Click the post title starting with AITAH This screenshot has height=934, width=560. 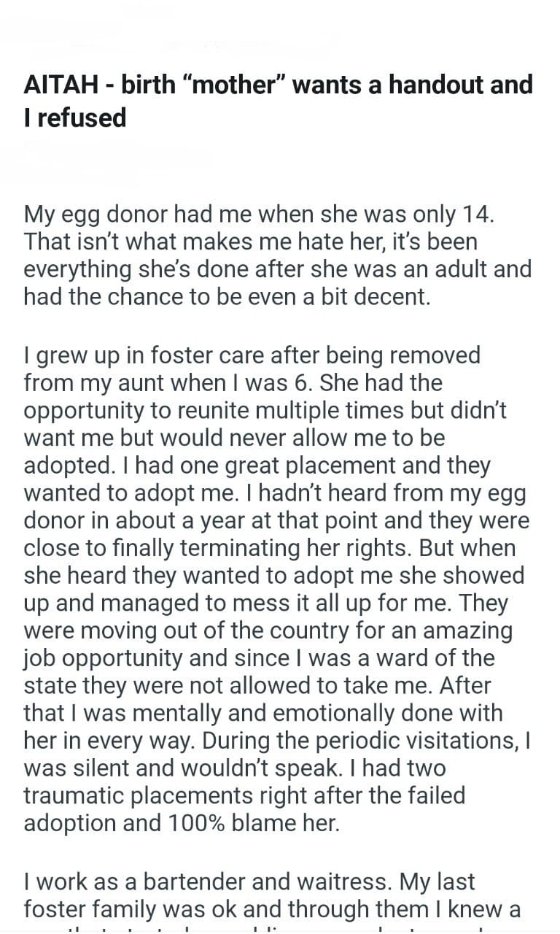pyautogui.click(x=278, y=85)
